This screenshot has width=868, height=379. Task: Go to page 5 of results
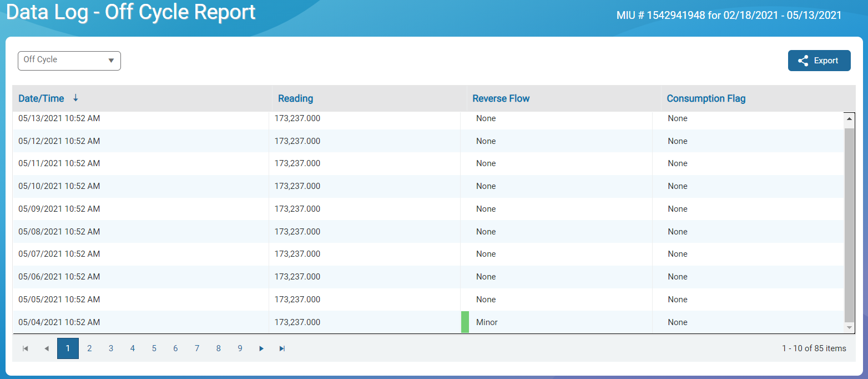154,348
